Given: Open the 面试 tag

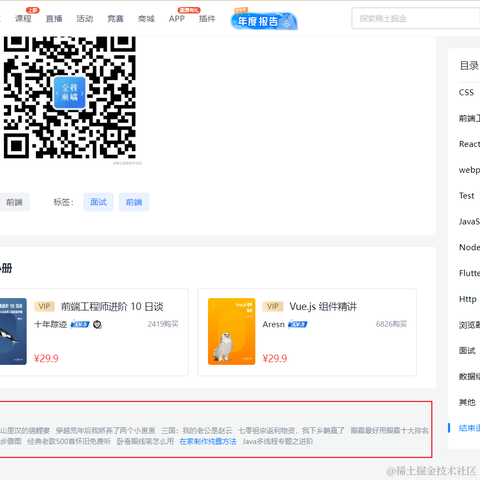Looking at the screenshot, I should (x=98, y=202).
